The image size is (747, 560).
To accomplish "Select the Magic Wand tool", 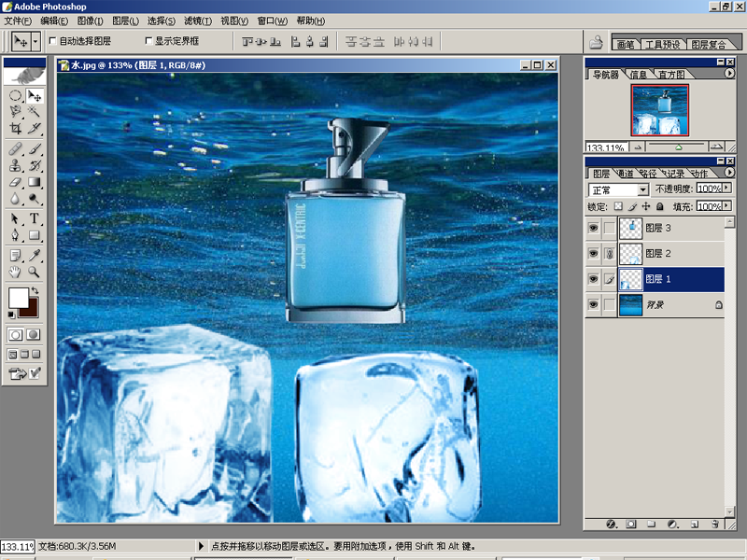I will point(34,111).
